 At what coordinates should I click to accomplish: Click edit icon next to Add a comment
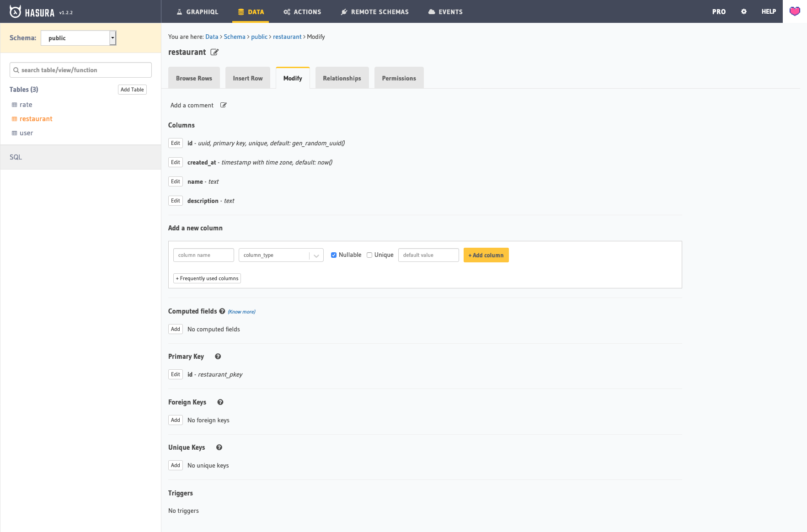point(224,105)
